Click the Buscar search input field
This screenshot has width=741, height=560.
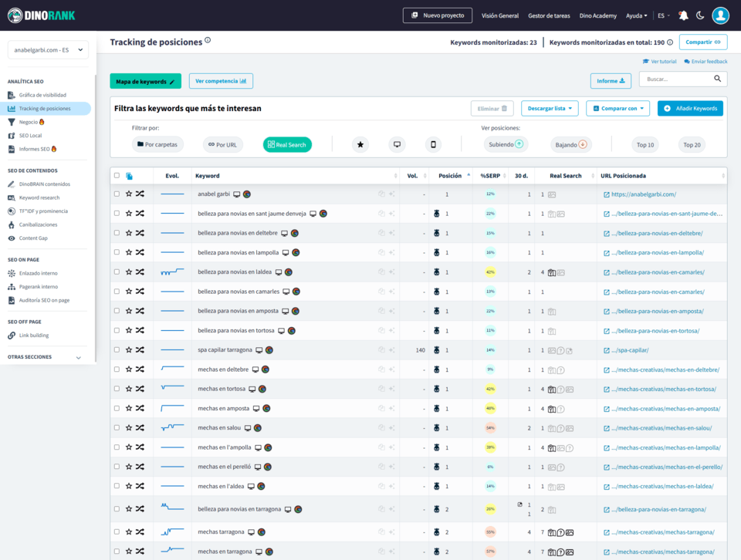click(x=675, y=79)
